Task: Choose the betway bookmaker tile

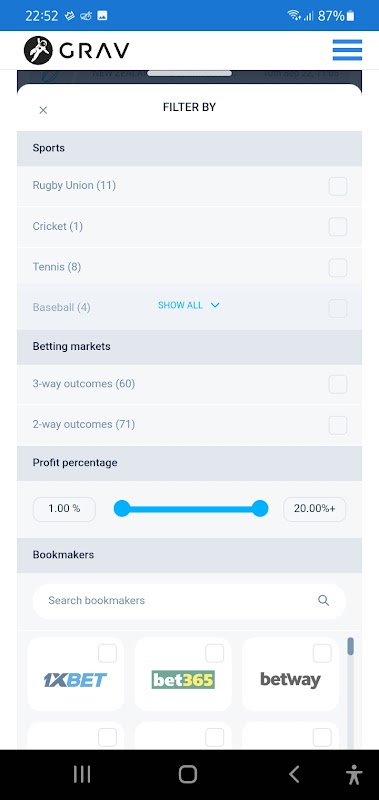Action: click(290, 674)
